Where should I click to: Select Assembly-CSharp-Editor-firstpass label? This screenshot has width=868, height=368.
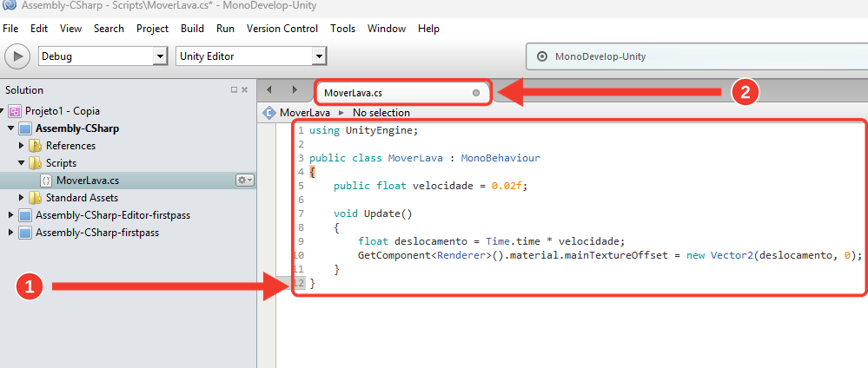coord(113,215)
